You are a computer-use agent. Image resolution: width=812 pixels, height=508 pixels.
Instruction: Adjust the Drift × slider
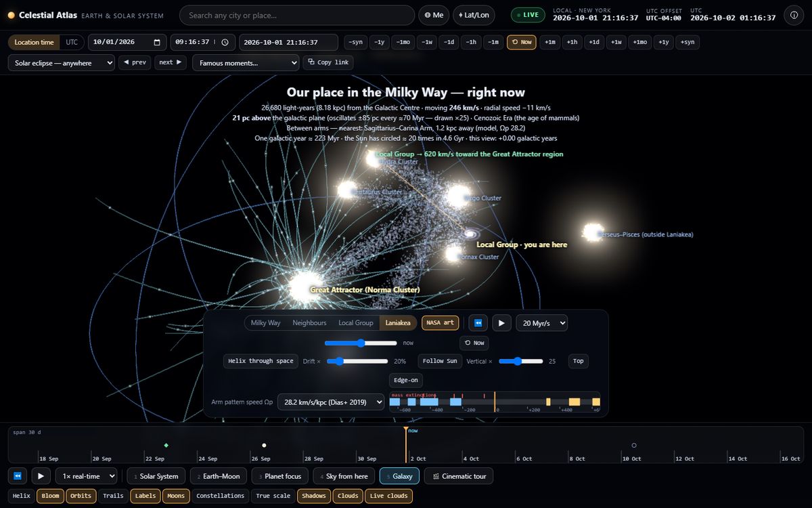click(357, 361)
